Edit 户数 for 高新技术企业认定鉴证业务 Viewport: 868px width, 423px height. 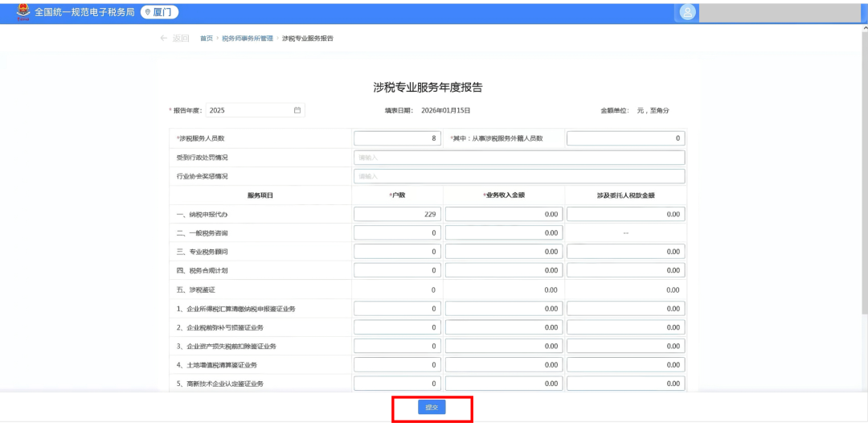click(398, 383)
